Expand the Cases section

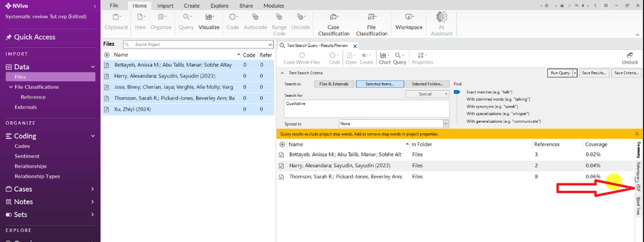[x=93, y=189]
